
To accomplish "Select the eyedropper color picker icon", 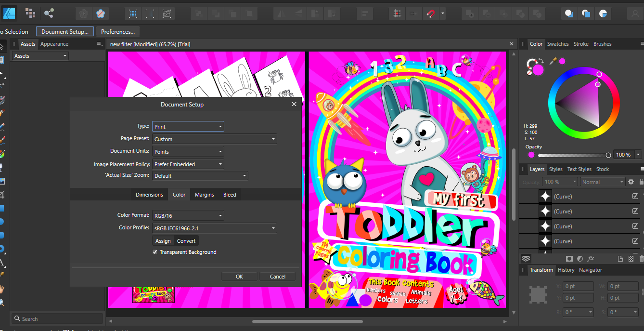I will point(553,61).
